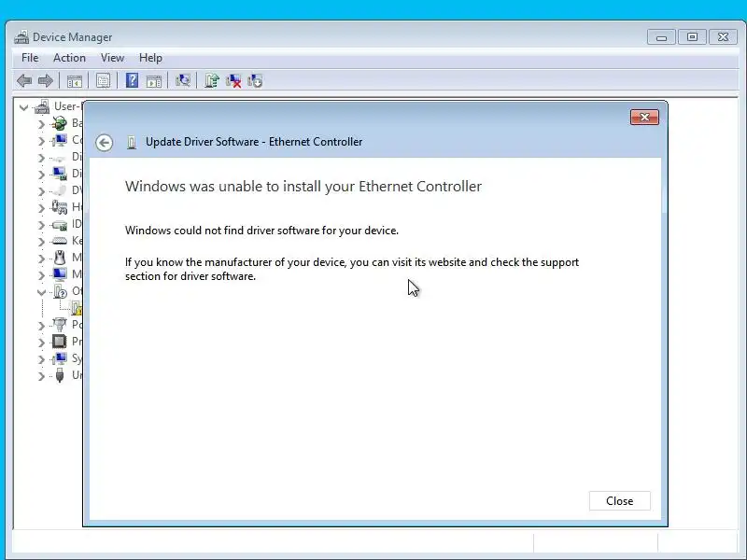Select the computer root node icon in tree
Screen dimensions: 747x560
[42, 106]
